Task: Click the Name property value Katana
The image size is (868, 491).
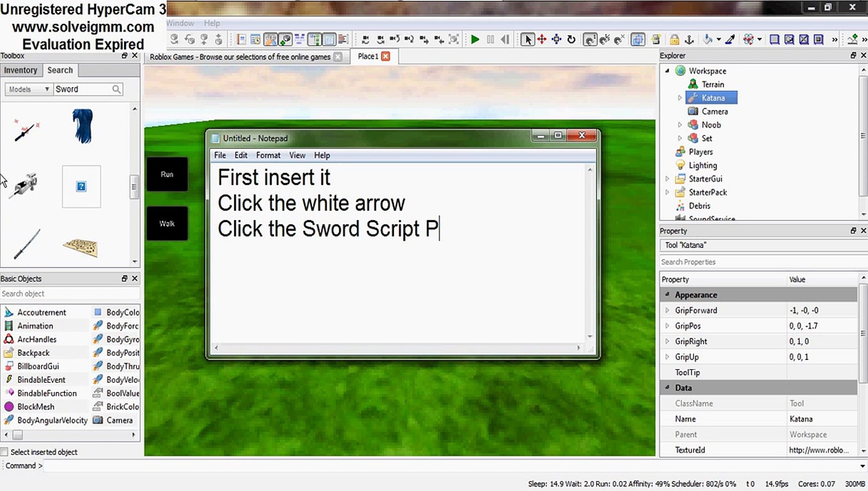Action: click(801, 419)
